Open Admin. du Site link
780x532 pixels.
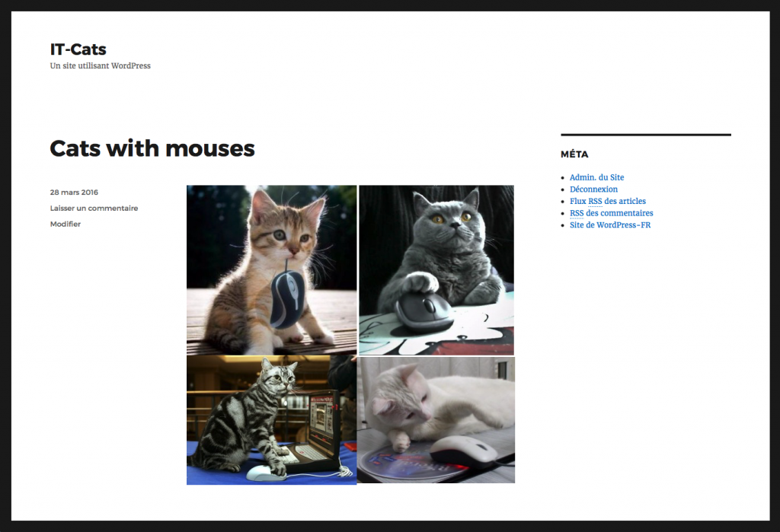(596, 177)
